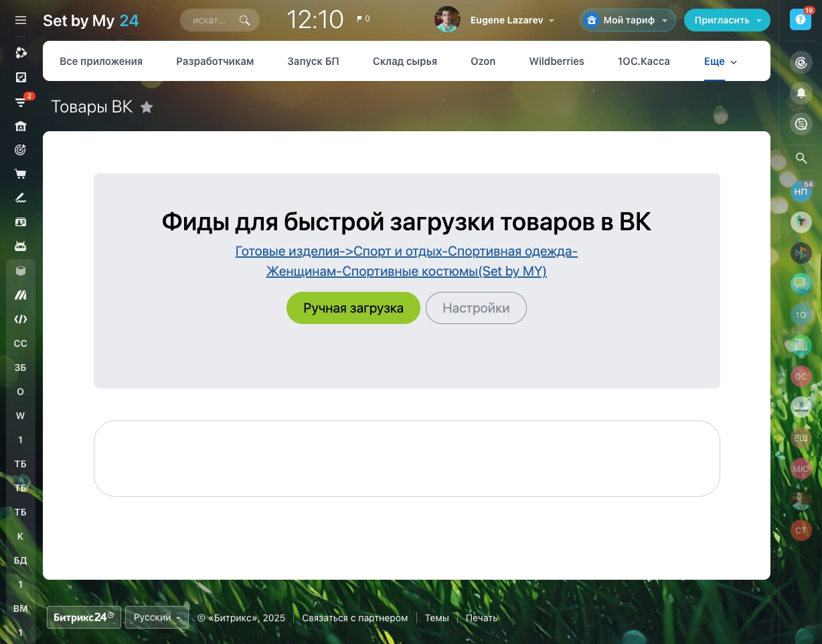Open notifications bell in right panel

[x=801, y=94]
